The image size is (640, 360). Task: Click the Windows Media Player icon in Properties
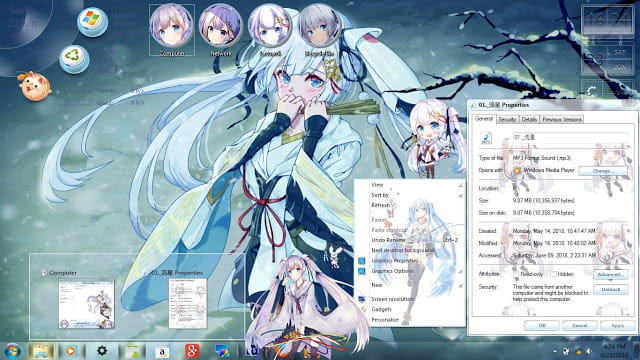[x=517, y=170]
